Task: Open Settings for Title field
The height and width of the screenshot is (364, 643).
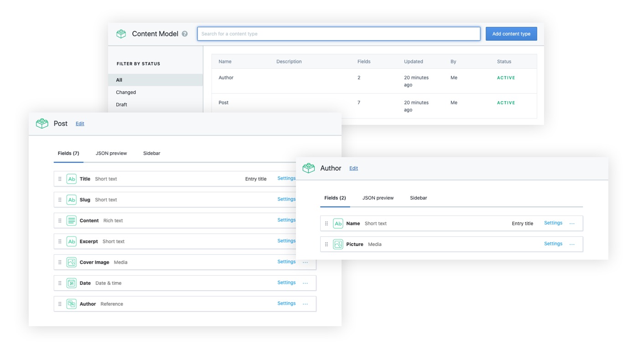Action: [286, 179]
